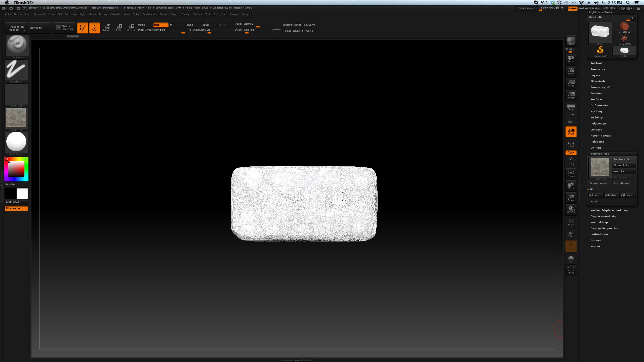The image size is (644, 362).
Task: Open macOS Spotlight search
Action: pos(628,3)
